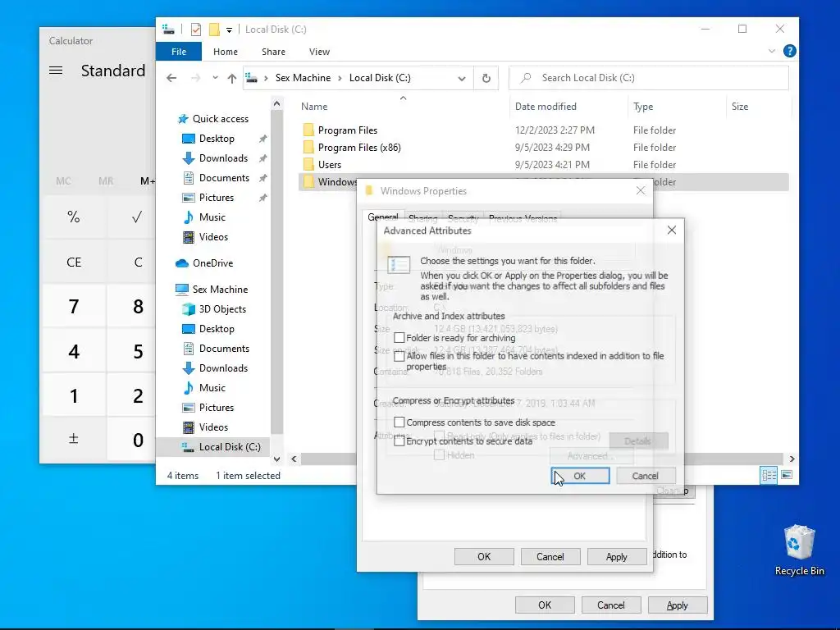Image resolution: width=840 pixels, height=630 pixels.
Task: Click the 7 key in Calculator
Action: (73, 307)
